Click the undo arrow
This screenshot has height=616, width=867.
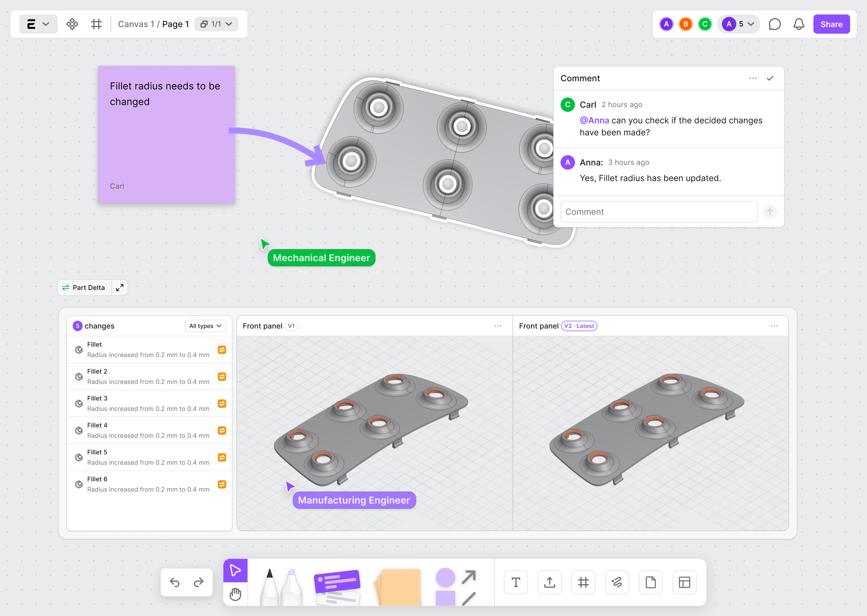tap(175, 582)
